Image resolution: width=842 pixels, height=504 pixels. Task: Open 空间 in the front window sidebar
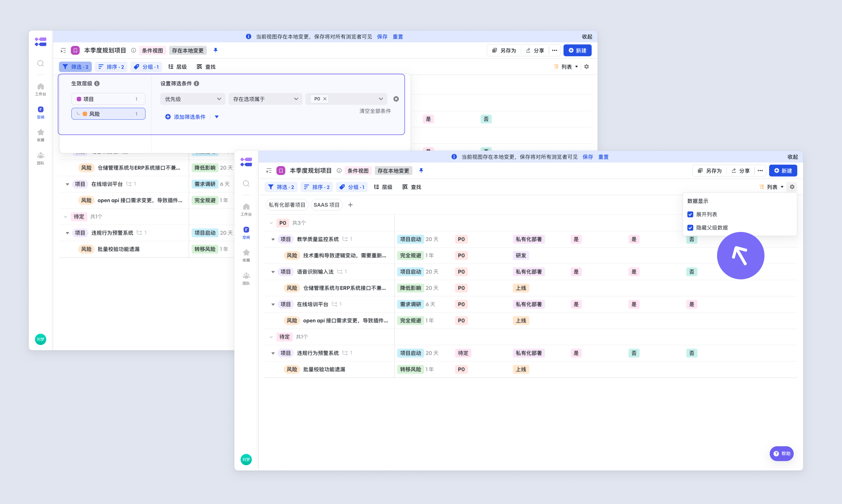(x=246, y=233)
